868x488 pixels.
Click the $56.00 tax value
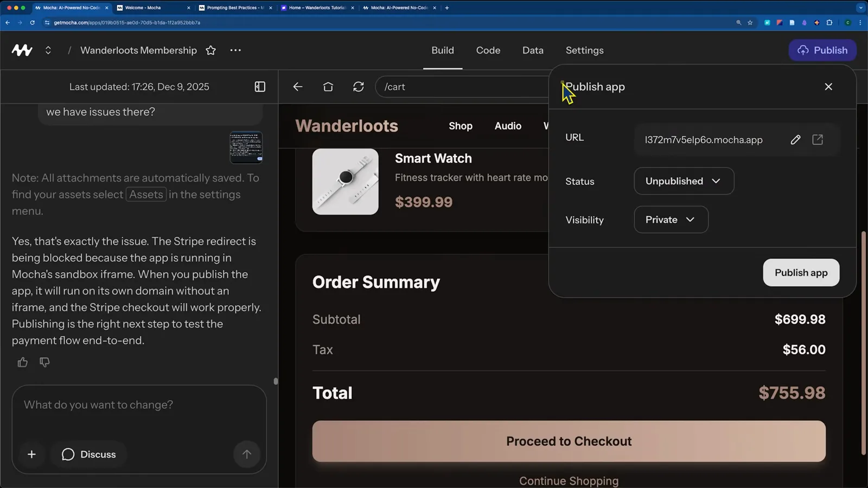pyautogui.click(x=804, y=350)
